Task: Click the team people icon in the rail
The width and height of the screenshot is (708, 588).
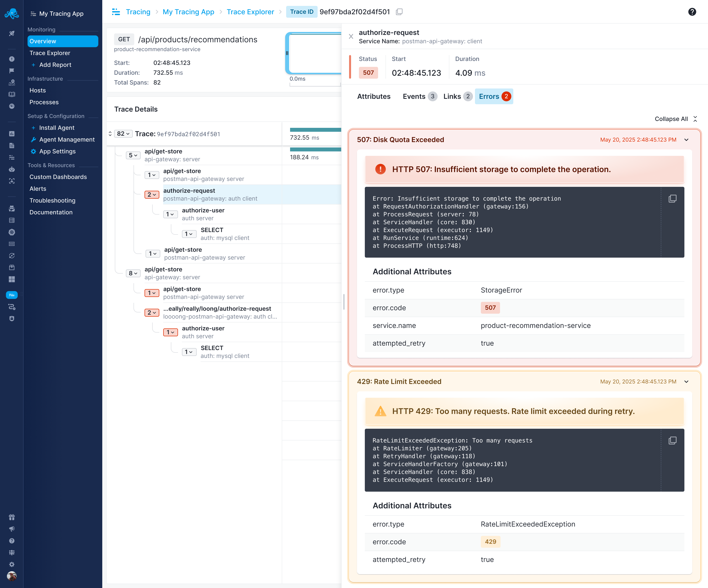Action: point(12,553)
